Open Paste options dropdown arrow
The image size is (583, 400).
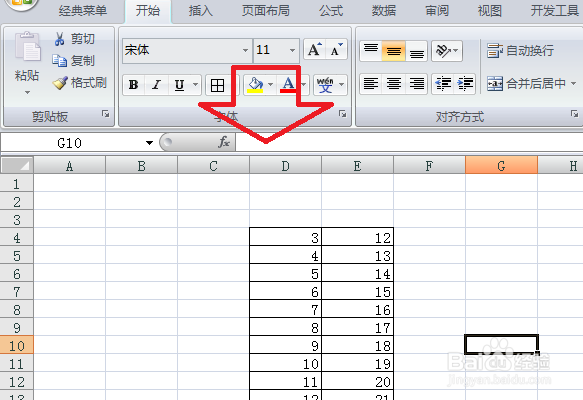(27, 92)
